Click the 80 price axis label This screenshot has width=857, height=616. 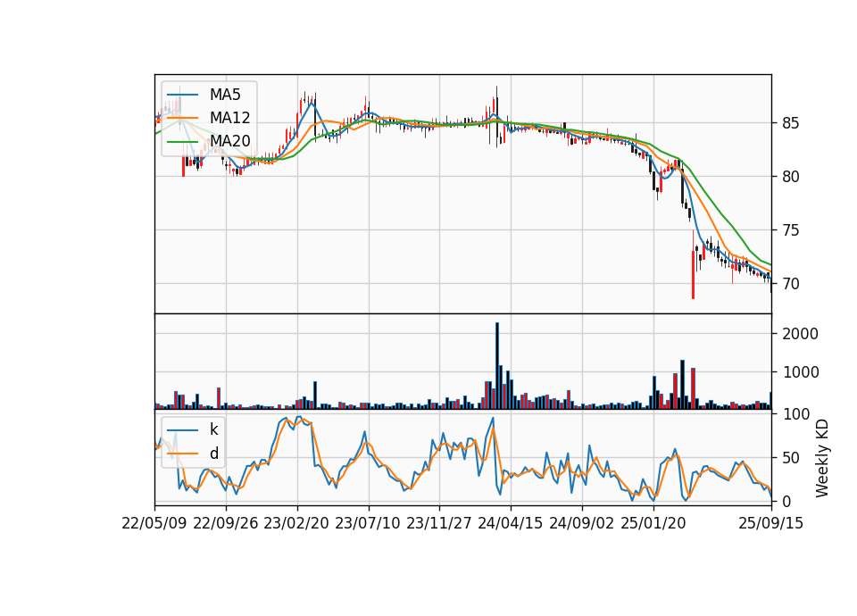pos(790,177)
